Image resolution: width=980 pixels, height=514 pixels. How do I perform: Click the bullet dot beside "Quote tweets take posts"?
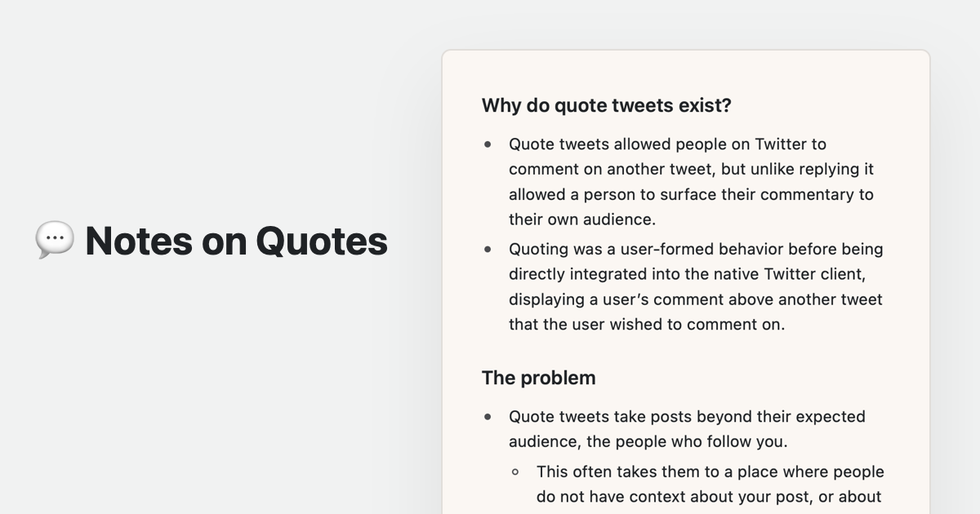point(488,417)
